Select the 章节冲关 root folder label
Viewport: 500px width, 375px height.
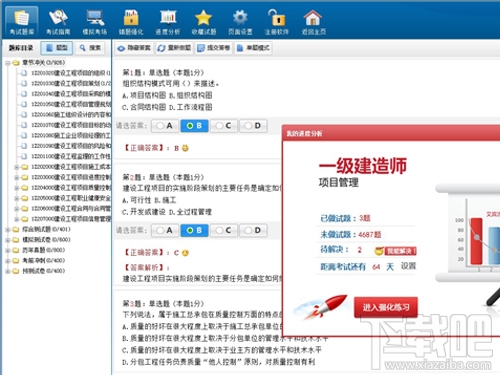click(43, 63)
